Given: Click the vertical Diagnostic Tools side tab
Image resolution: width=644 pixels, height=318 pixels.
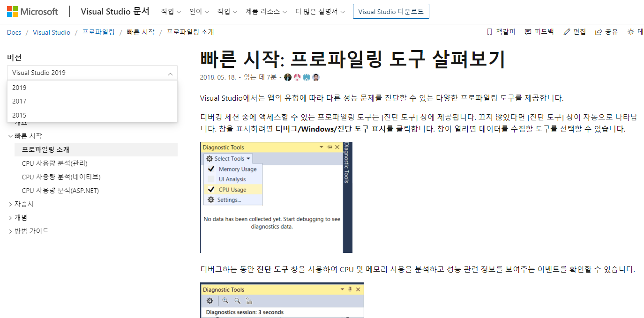Looking at the screenshot, I should click(x=347, y=163).
